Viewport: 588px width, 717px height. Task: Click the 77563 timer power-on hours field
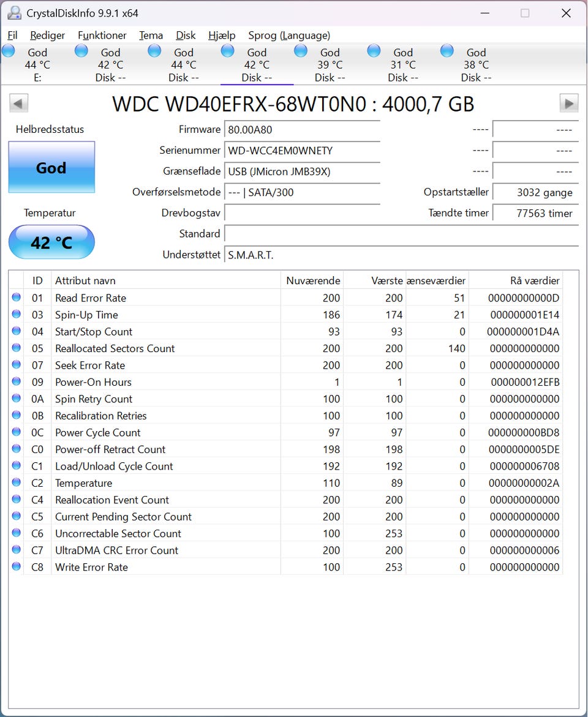[x=535, y=214]
